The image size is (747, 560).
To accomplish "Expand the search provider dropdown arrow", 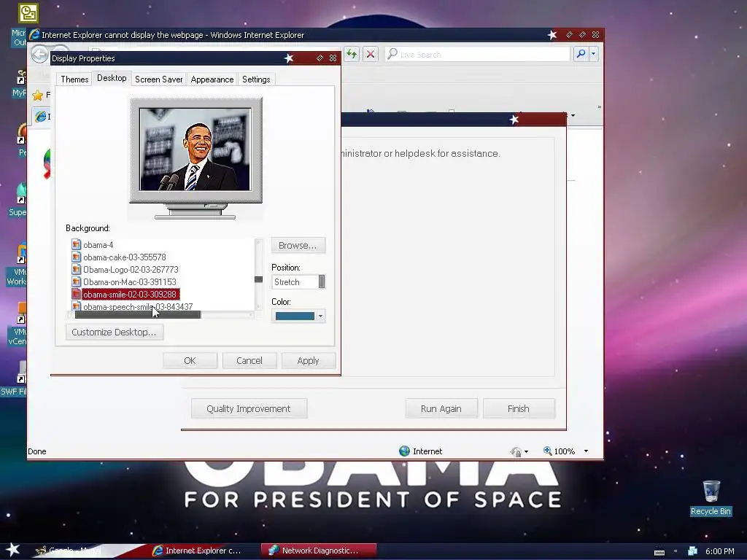I will (594, 54).
